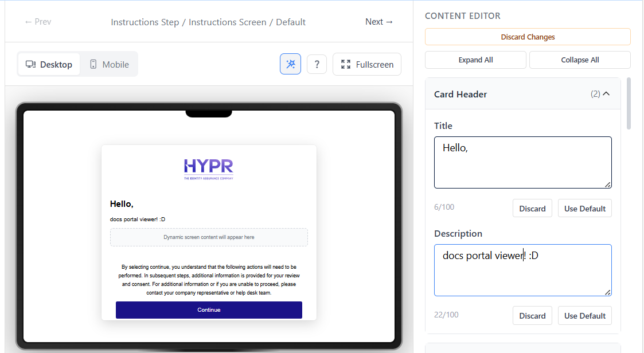Click the mobile phone icon
The height and width of the screenshot is (353, 644).
[x=93, y=65]
